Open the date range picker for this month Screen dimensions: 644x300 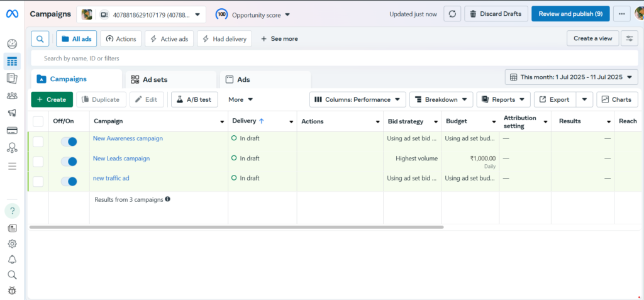pyautogui.click(x=571, y=77)
